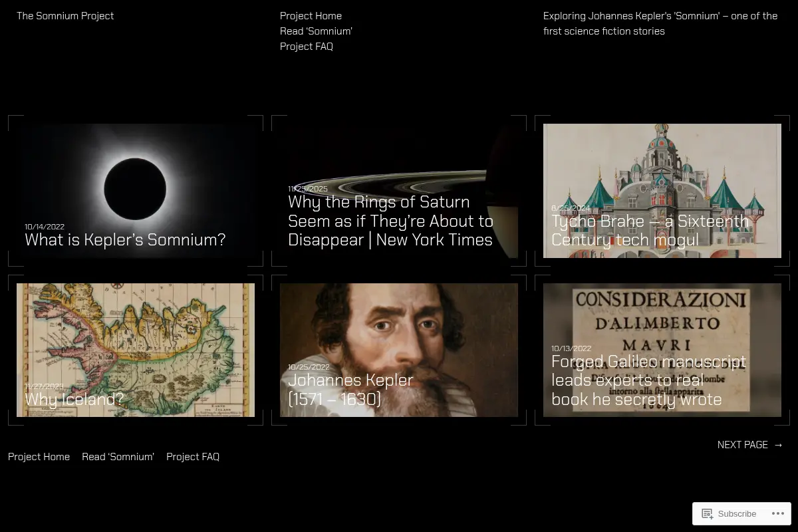Open the three-dots more options icon
This screenshot has height=532, width=798.
777,514
